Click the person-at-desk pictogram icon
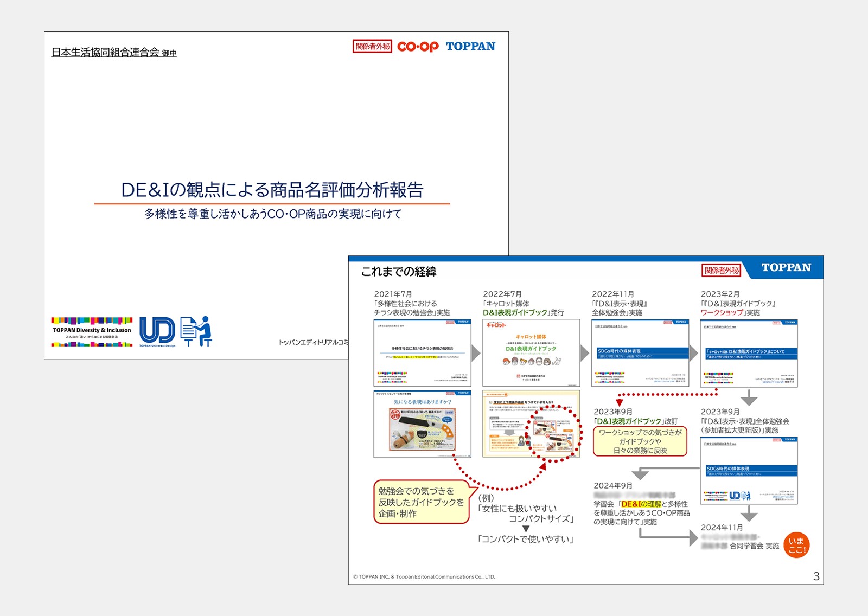The width and height of the screenshot is (868, 616). (x=196, y=331)
